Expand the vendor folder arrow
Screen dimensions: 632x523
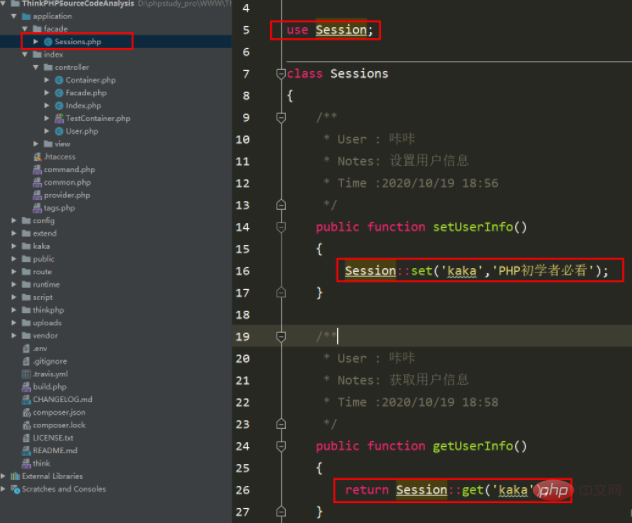[14, 335]
